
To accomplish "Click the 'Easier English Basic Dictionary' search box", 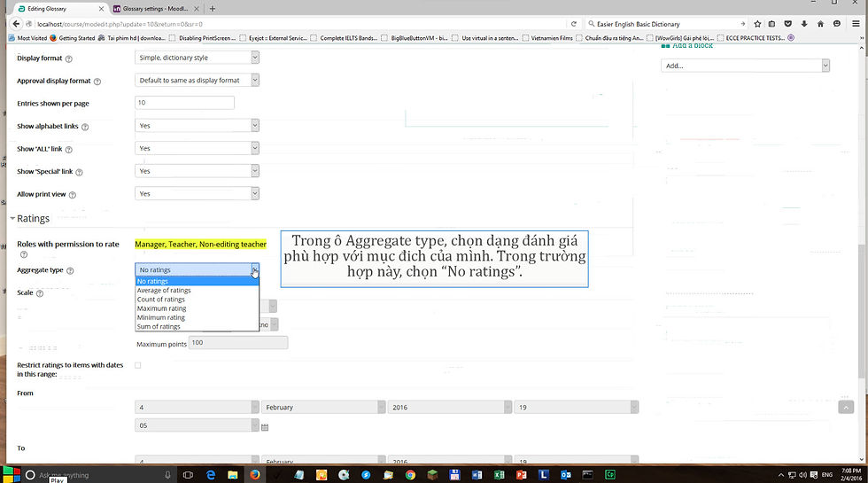I will (x=666, y=24).
